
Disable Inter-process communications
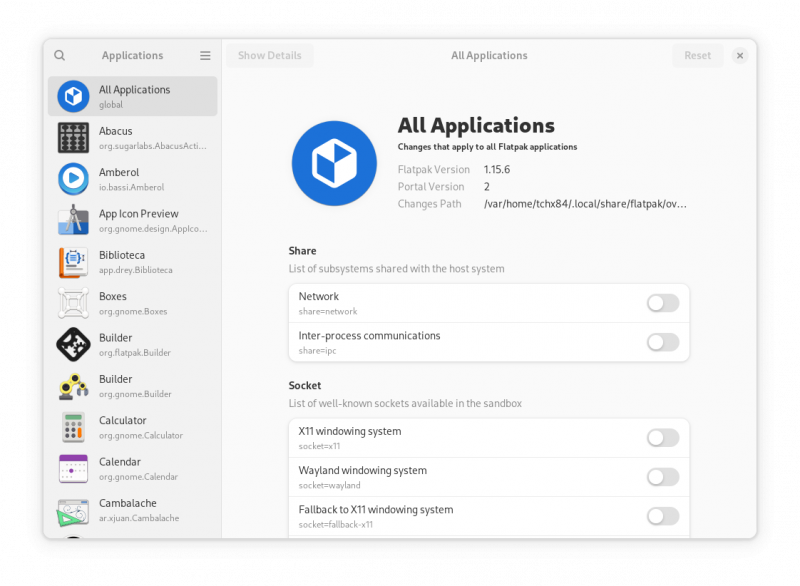662,342
